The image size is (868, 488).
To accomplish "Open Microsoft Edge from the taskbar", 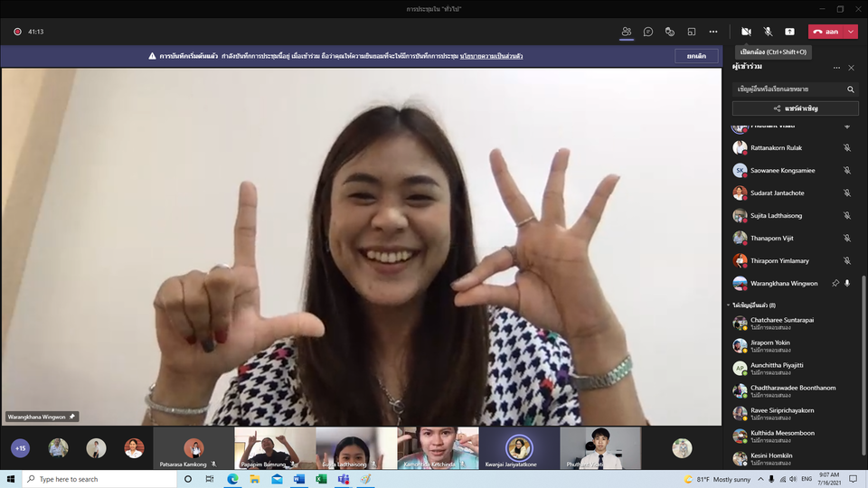I will tap(232, 479).
